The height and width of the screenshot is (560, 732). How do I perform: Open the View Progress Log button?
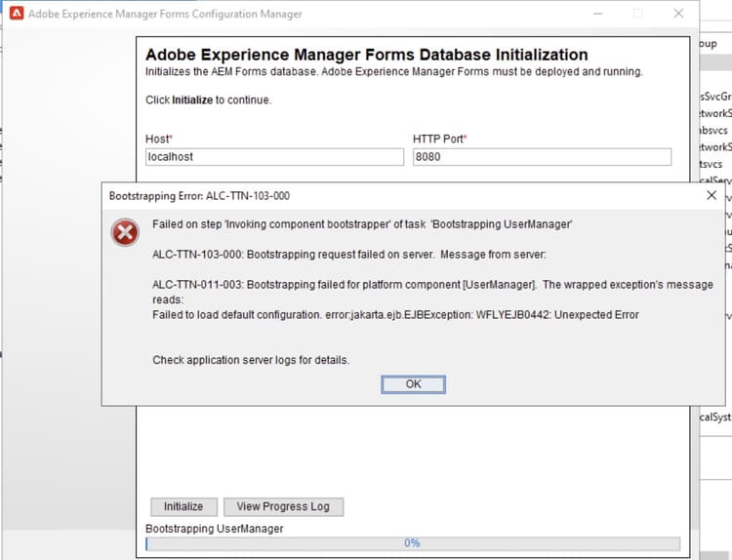click(283, 506)
